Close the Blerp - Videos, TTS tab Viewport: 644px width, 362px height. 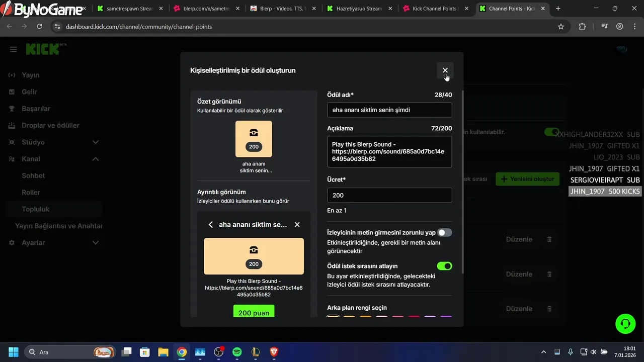tap(313, 9)
